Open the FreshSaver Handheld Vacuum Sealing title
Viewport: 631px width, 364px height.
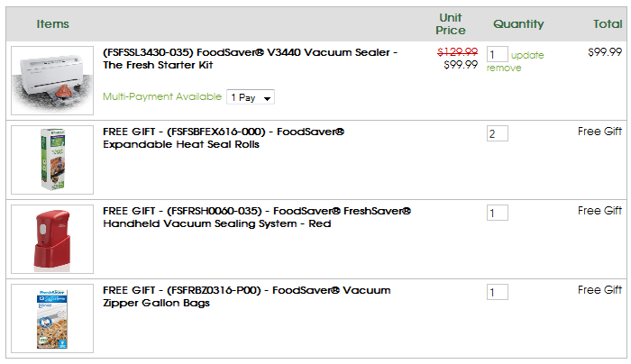coord(257,217)
